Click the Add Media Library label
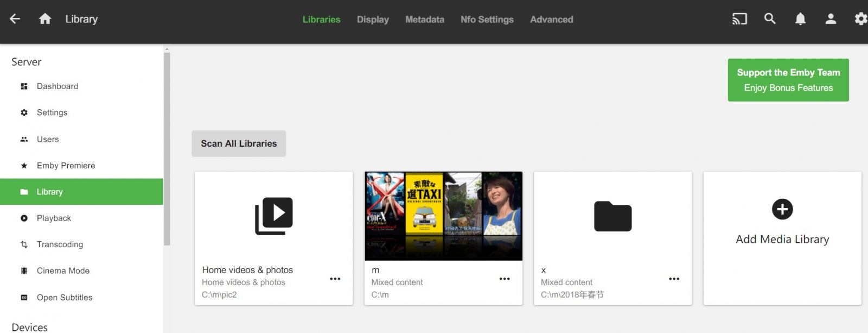The height and width of the screenshot is (333, 868). click(x=782, y=239)
